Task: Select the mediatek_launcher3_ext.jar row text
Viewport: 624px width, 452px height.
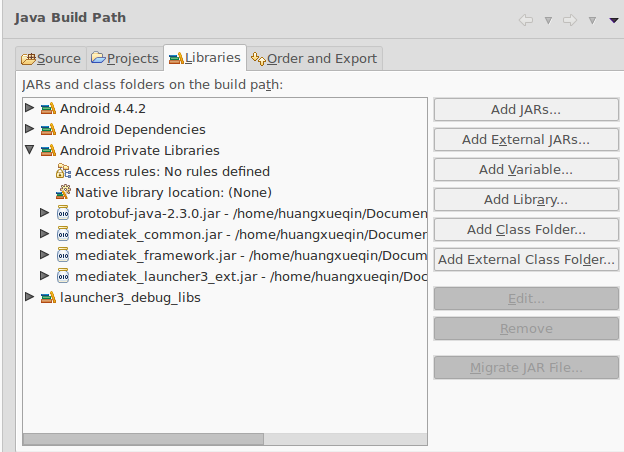Action: tap(251, 277)
